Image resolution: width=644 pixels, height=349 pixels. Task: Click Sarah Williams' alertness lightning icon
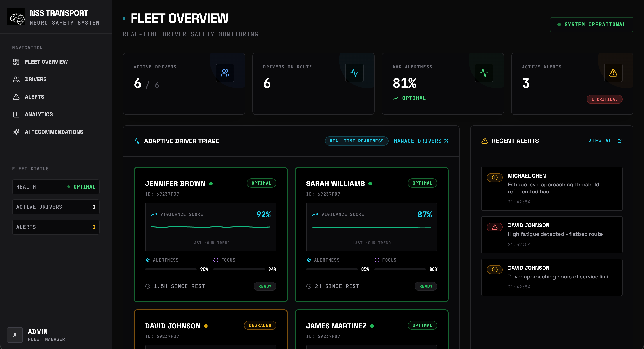click(309, 260)
